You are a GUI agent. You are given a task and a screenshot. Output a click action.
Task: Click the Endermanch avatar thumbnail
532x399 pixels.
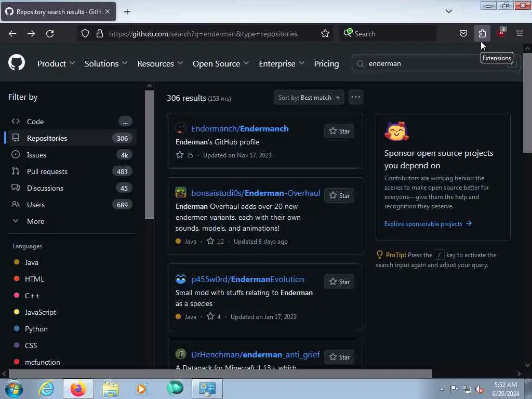click(x=180, y=128)
